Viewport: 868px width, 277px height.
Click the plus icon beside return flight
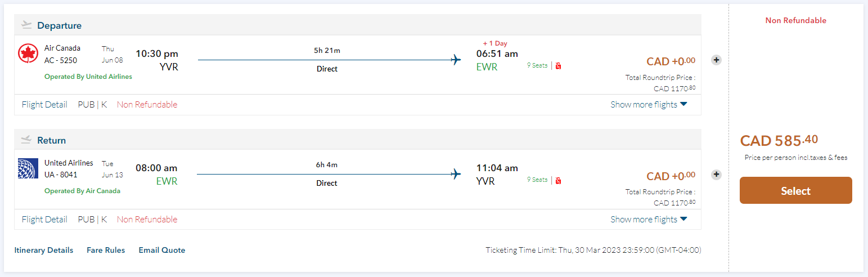coord(716,175)
